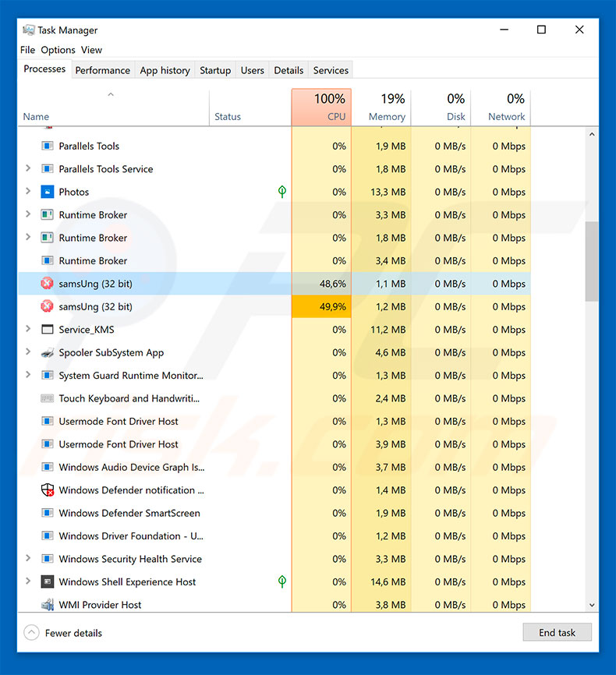Sort by the CPU column header
Viewport: 616px width, 675px height.
click(x=321, y=108)
